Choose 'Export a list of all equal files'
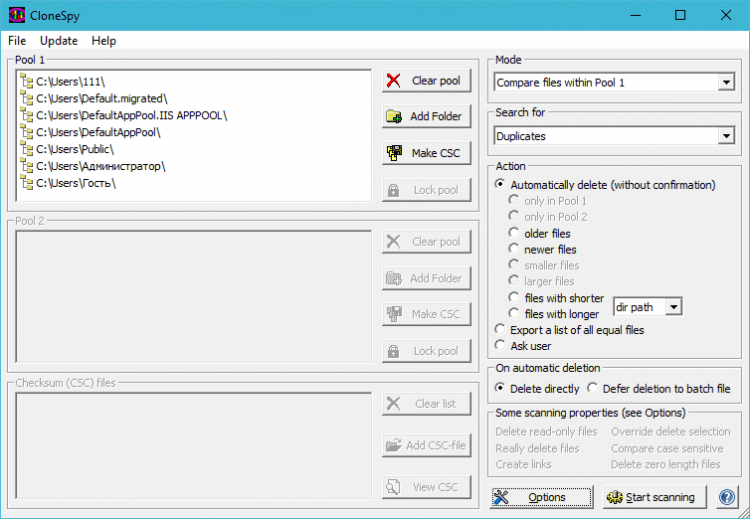Image resolution: width=750 pixels, height=519 pixels. pyautogui.click(x=501, y=329)
